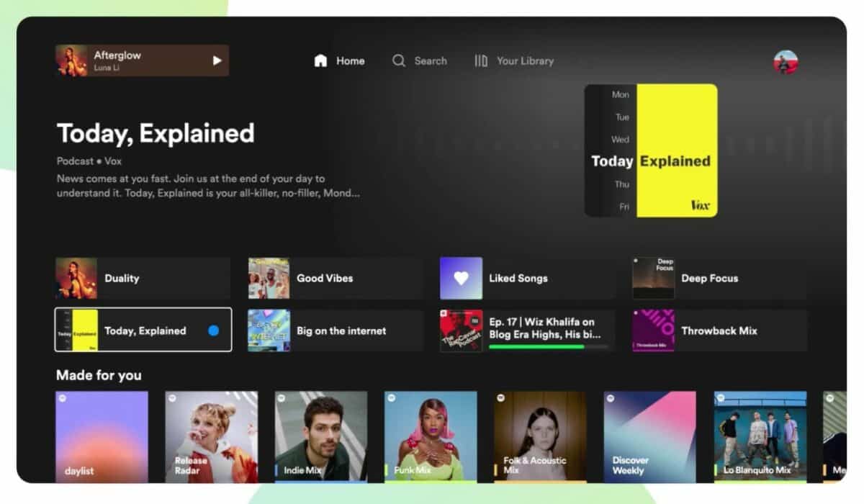Click the Home icon in navigation

[x=320, y=60]
